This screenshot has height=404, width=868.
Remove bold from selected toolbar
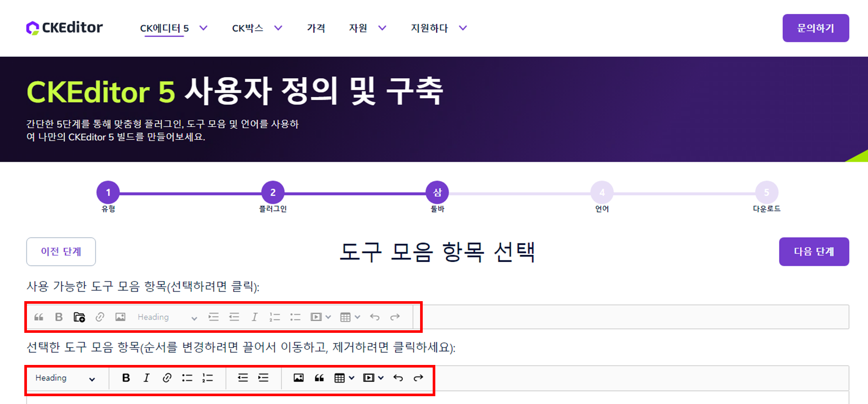click(126, 378)
